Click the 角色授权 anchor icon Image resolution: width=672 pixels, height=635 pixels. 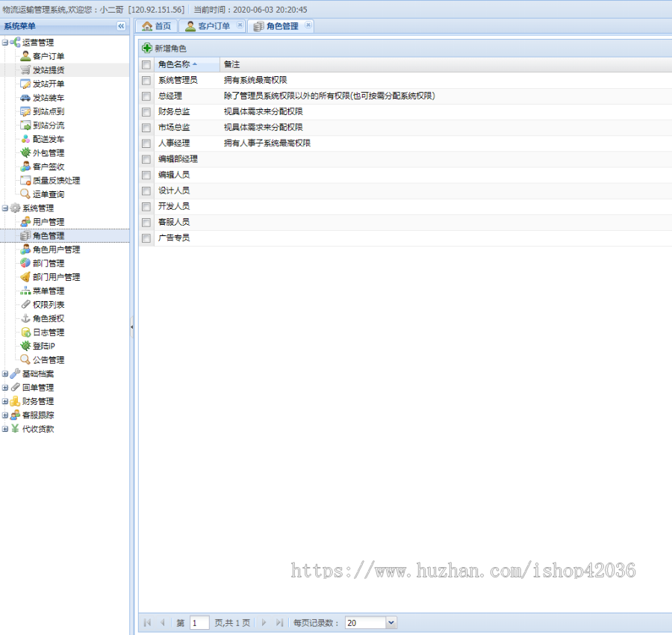pyautogui.click(x=25, y=318)
